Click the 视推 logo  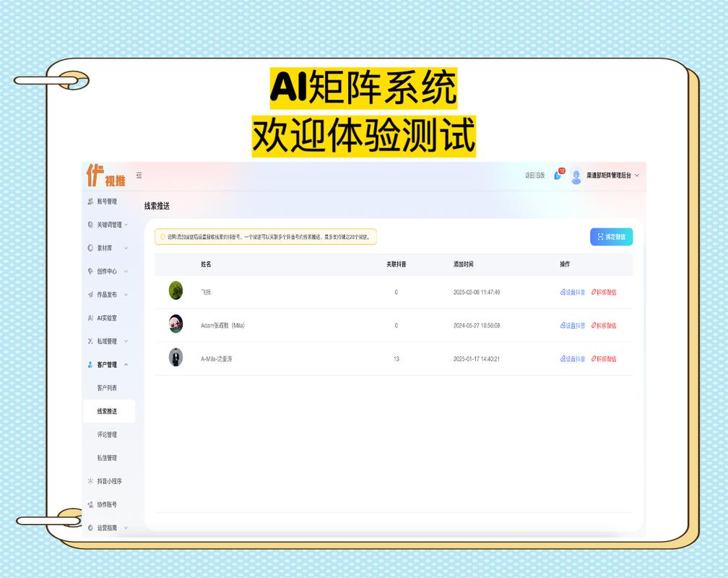click(106, 176)
